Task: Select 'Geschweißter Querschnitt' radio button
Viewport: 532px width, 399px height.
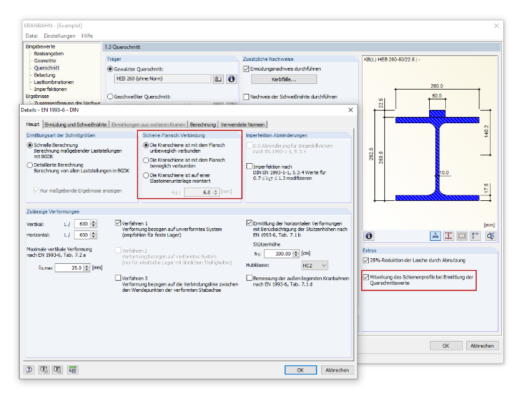Action: coord(110,97)
